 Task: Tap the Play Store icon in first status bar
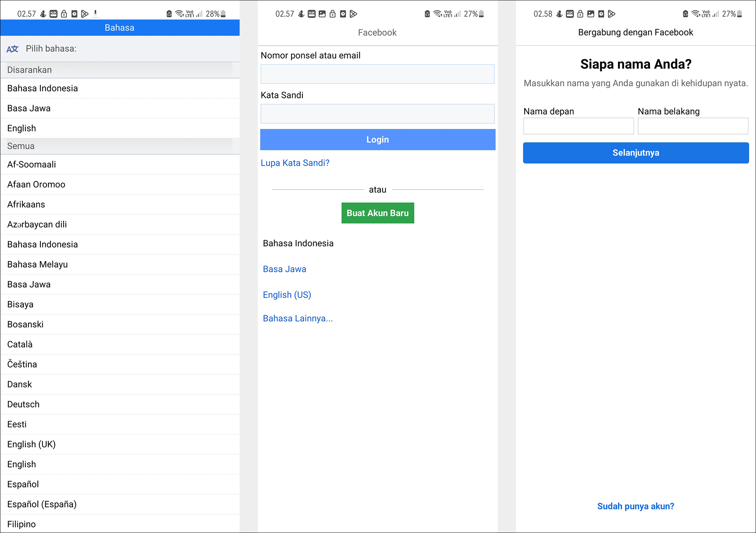coord(85,14)
